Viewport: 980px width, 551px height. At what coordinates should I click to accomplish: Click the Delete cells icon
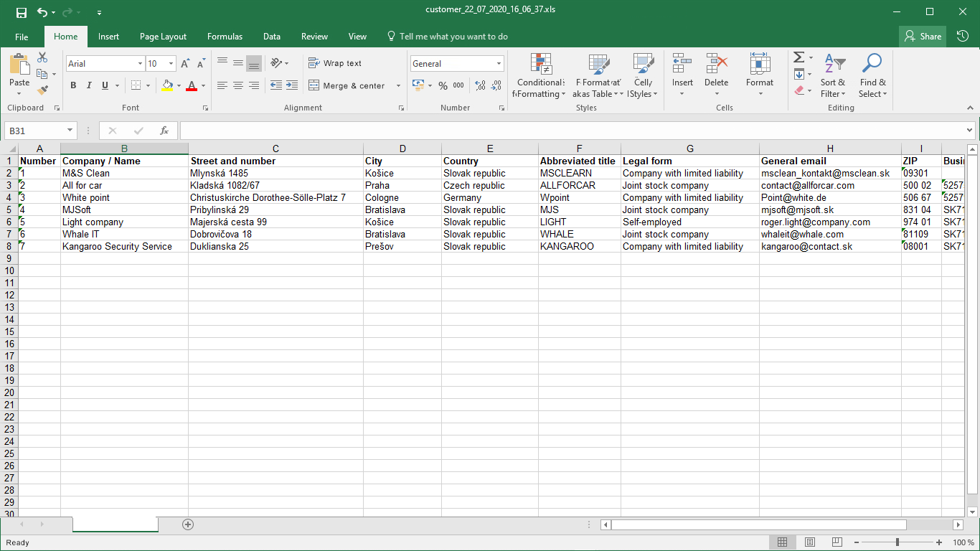[x=716, y=64]
